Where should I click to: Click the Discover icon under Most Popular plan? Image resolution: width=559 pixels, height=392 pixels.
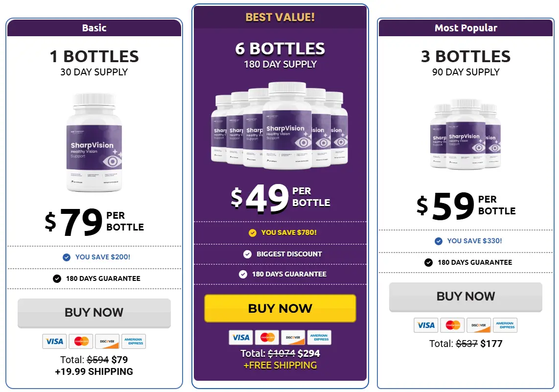point(479,325)
